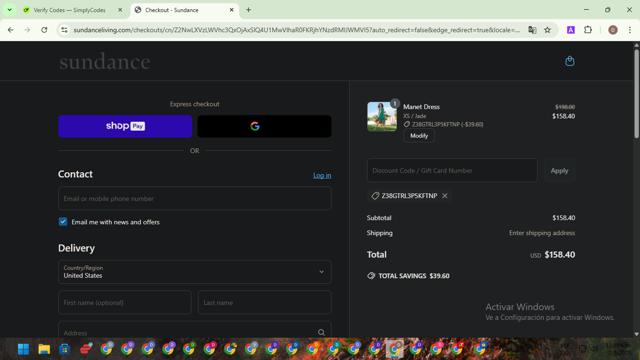Click the Shop Pay express checkout button
This screenshot has width=640, height=360.
coord(125,126)
